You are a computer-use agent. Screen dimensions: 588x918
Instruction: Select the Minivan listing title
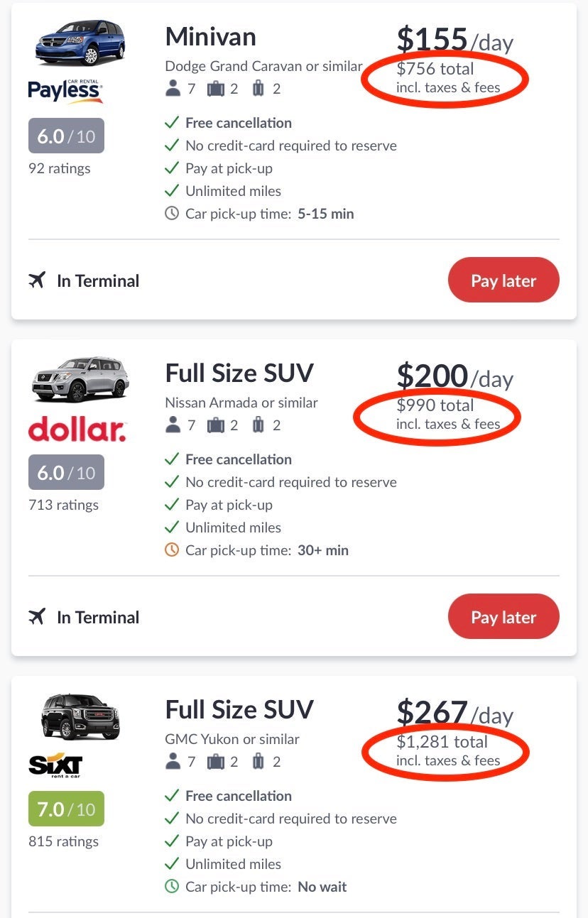[x=210, y=37]
